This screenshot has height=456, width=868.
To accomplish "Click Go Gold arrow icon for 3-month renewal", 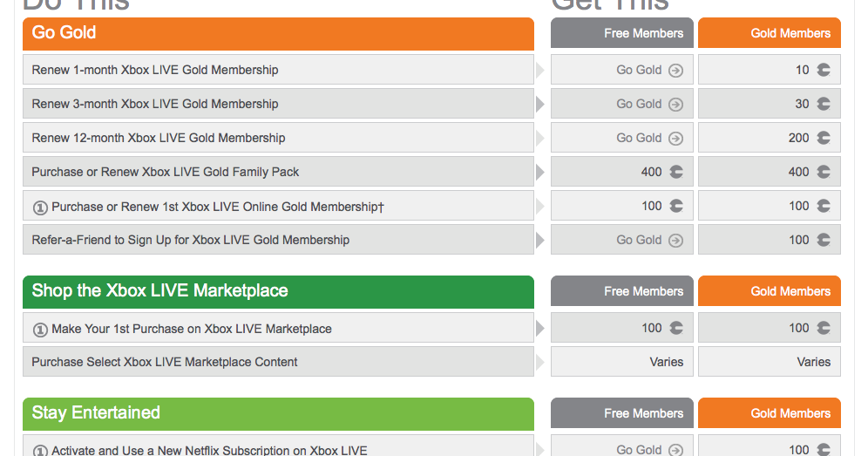I will click(x=675, y=105).
